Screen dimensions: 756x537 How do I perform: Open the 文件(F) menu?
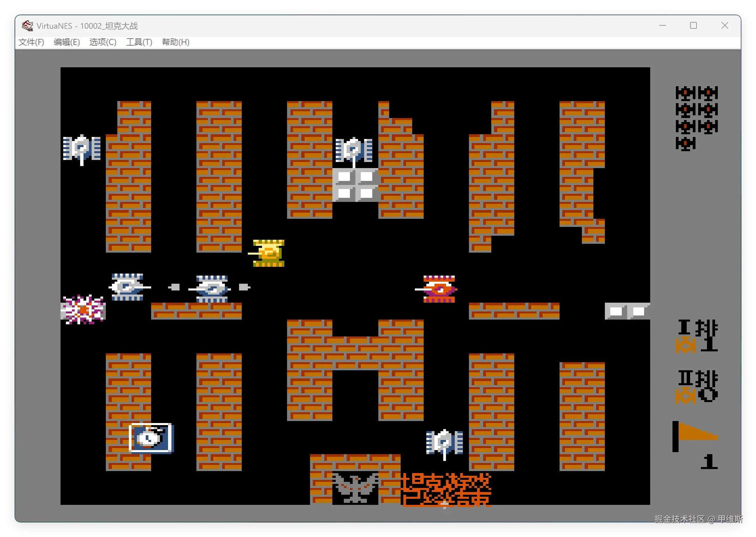pyautogui.click(x=31, y=42)
